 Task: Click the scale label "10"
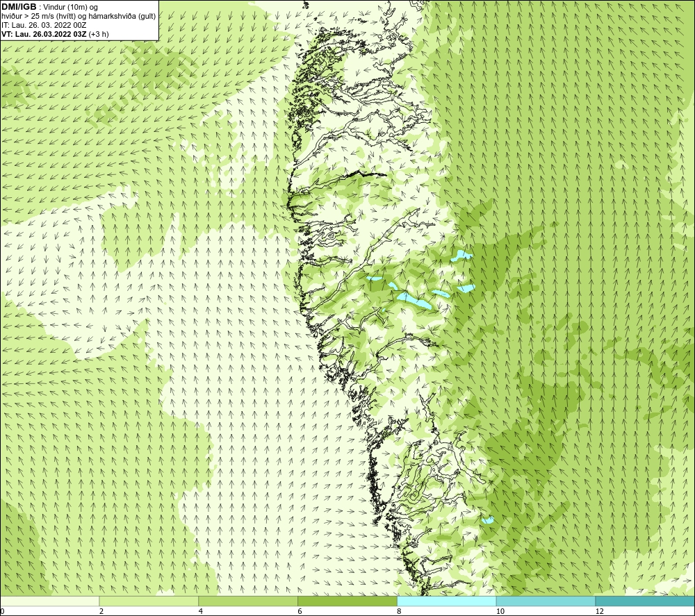click(500, 612)
